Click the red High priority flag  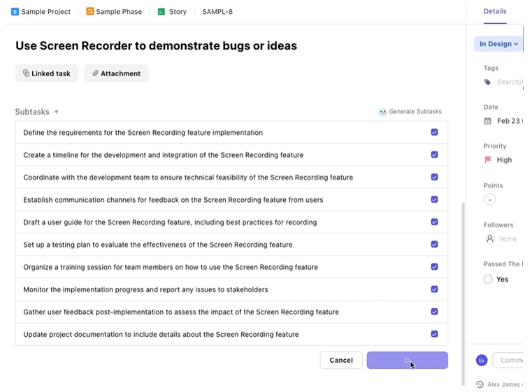488,160
